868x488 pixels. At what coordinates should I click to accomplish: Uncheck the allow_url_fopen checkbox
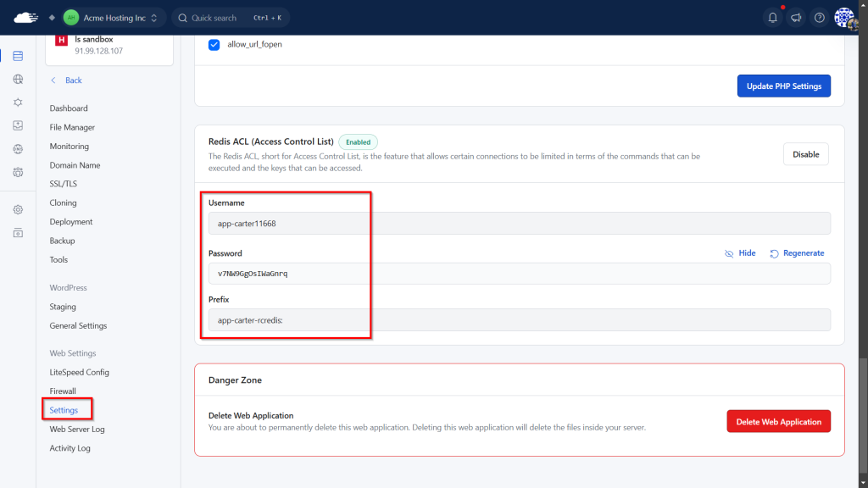pos(214,44)
